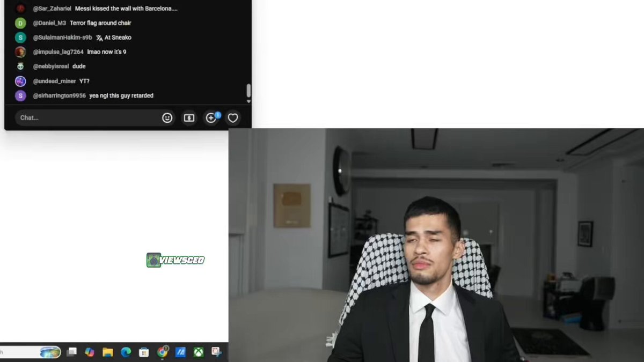Launch Copilot from the taskbar
644x362 pixels.
(x=89, y=352)
